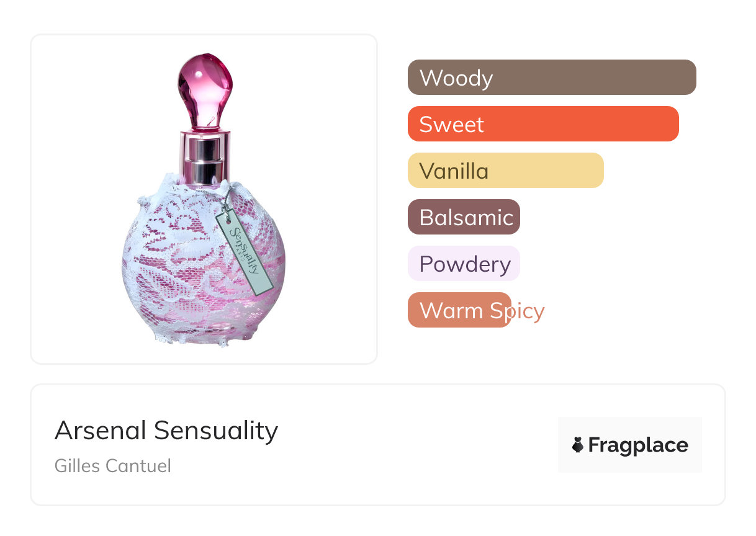Select the Balsamic accord bar
The height and width of the screenshot is (536, 756).
[463, 217]
